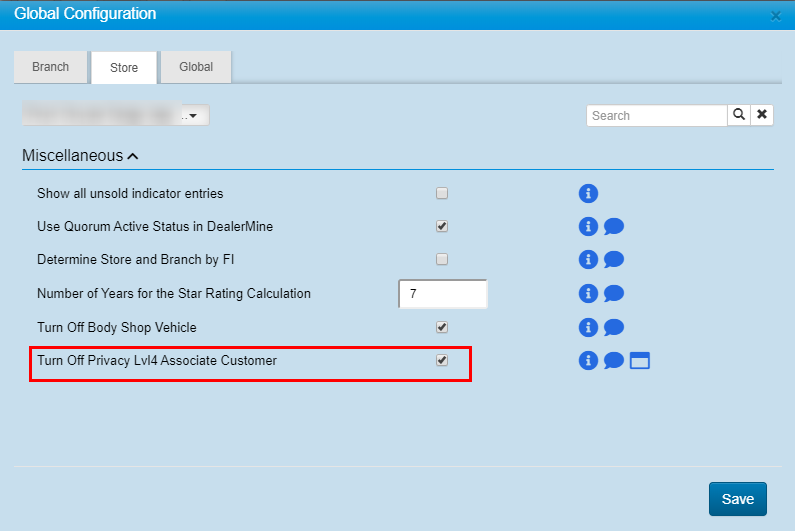Image resolution: width=795 pixels, height=531 pixels.
Task: Check Determine Store and Branch by FI
Action: pyautogui.click(x=442, y=260)
